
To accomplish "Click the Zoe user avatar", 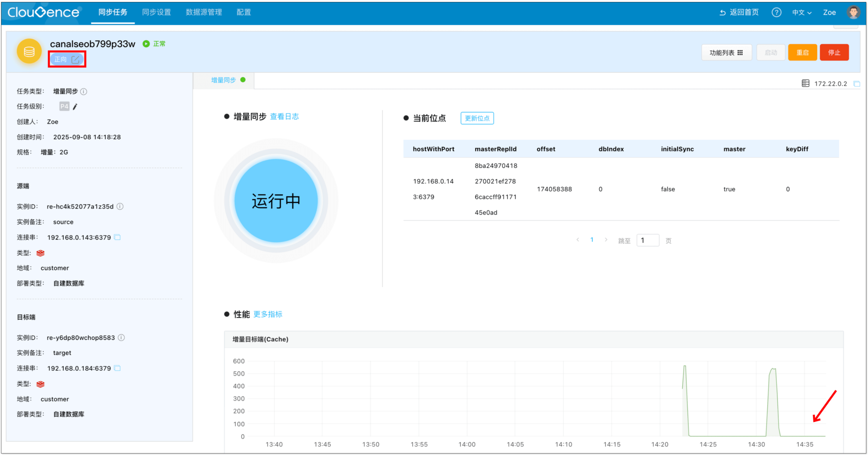I will 853,12.
